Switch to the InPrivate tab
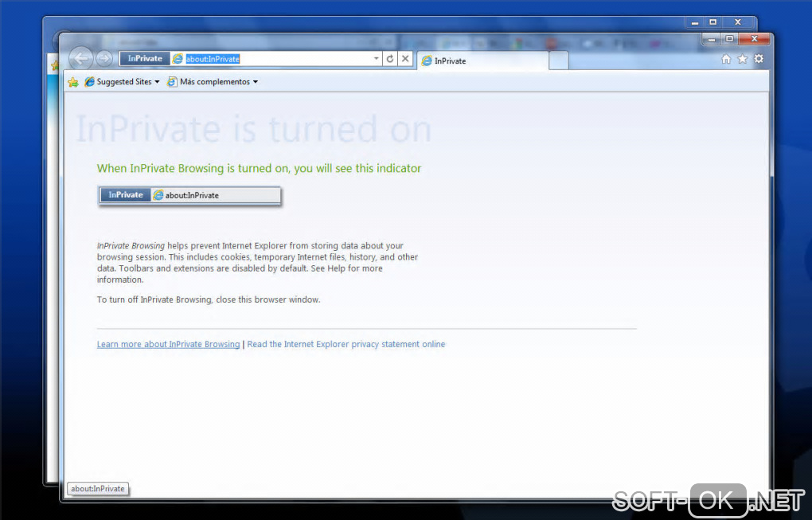The image size is (812, 520). (x=482, y=61)
